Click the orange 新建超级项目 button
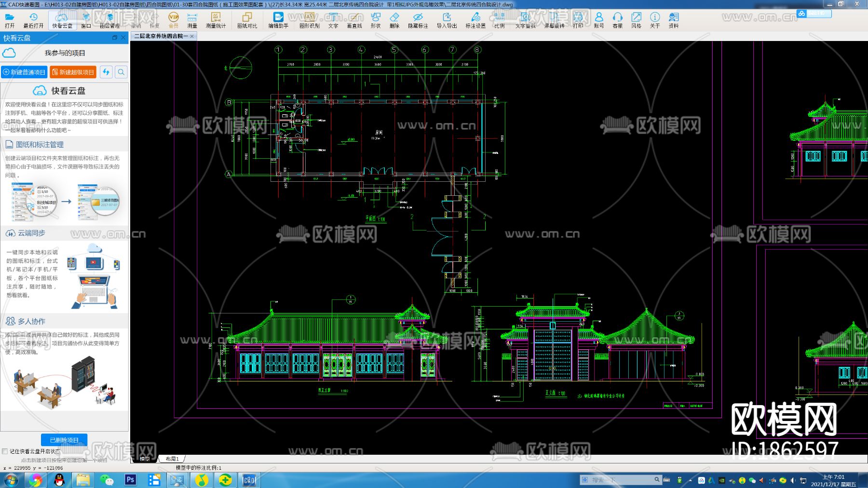This screenshot has width=868, height=488. pos(73,72)
